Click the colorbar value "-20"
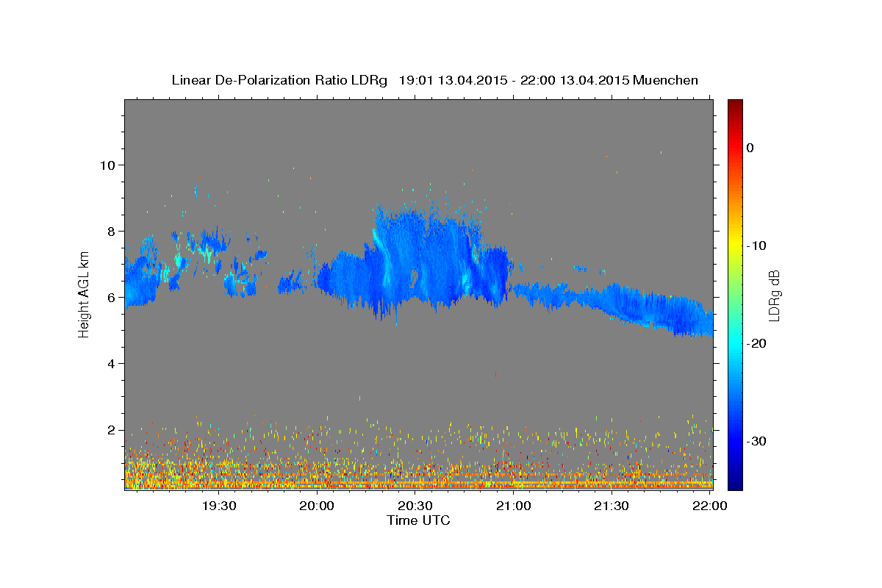 pos(756,343)
